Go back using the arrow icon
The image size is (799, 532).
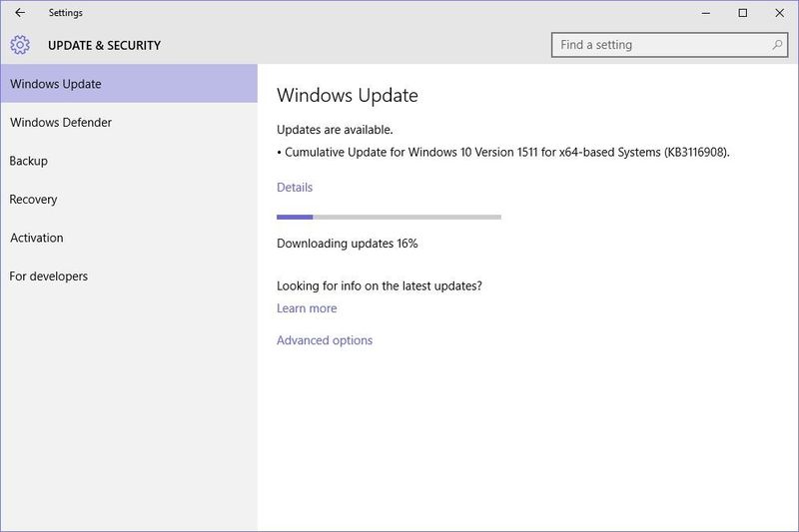[20, 13]
